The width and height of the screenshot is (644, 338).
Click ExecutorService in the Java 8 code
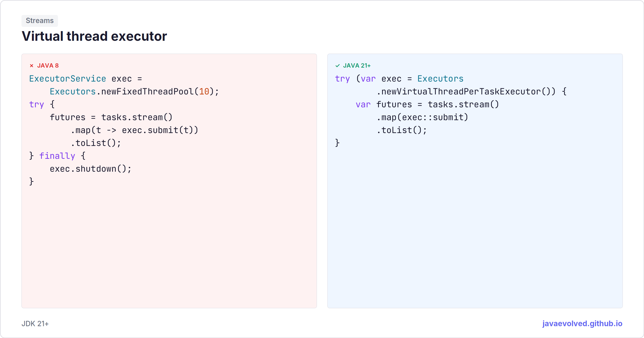(68, 79)
